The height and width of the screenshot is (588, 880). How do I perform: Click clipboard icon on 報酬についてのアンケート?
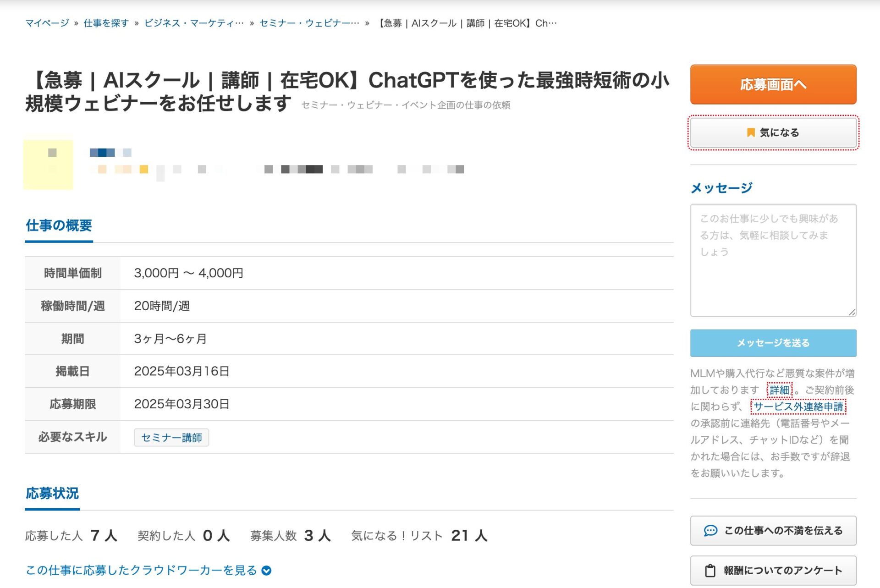[710, 571]
